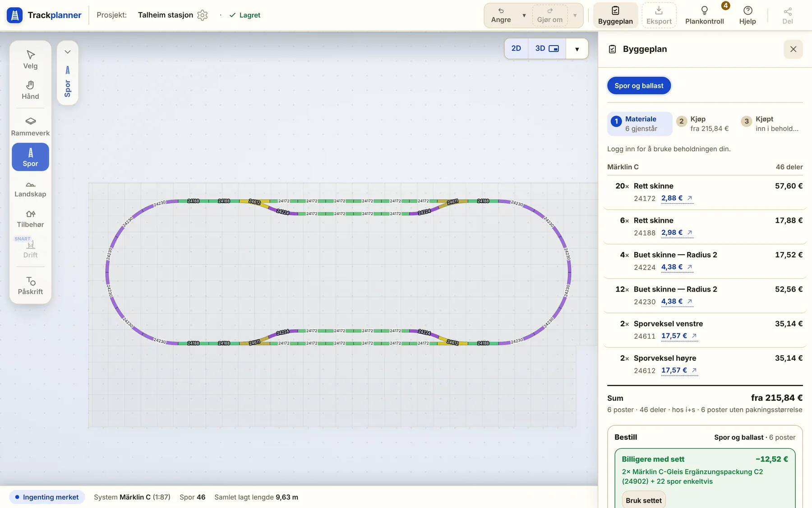Expand the undo history dropdown arrow

(524, 15)
